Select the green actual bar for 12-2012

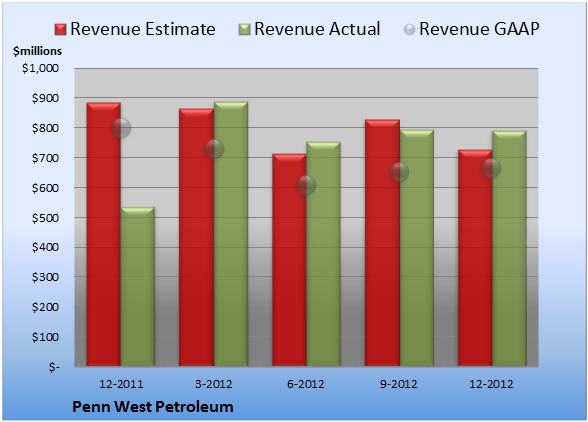[x=509, y=248]
